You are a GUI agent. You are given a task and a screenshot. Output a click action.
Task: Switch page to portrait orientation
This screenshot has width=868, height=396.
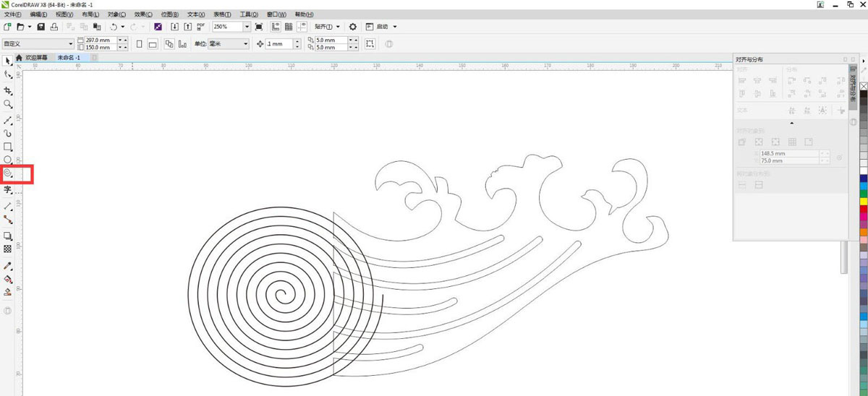tap(139, 44)
